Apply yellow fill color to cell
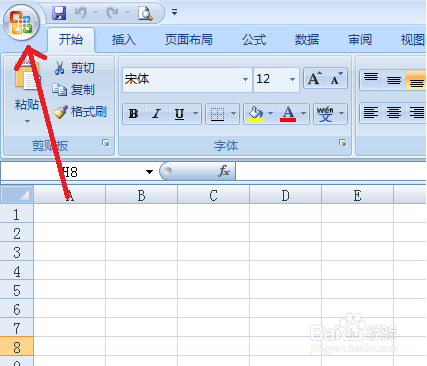427x366 pixels. coord(255,114)
